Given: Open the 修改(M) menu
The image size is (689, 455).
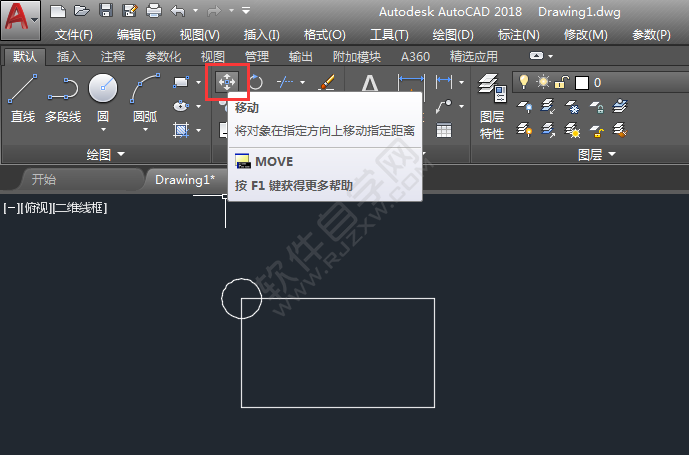Looking at the screenshot, I should pos(585,35).
